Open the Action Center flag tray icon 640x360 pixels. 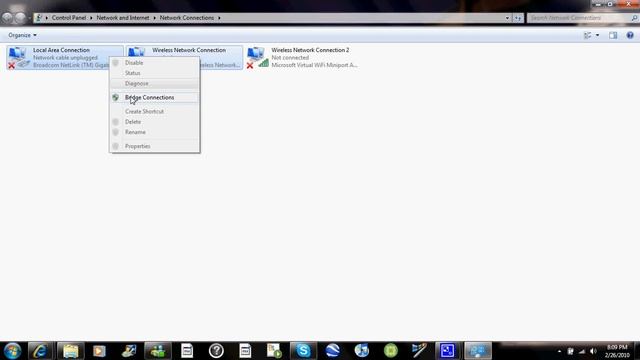(571, 351)
